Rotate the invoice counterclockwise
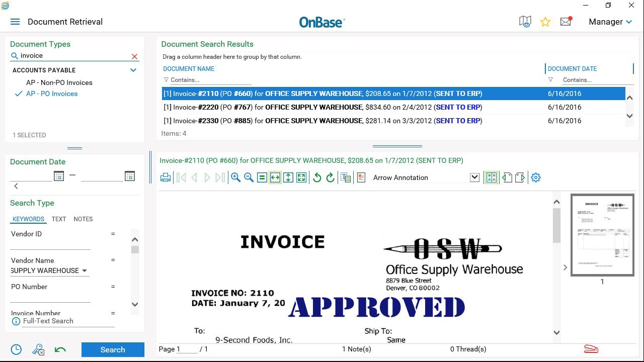Viewport: 644px width, 362px height. (317, 177)
